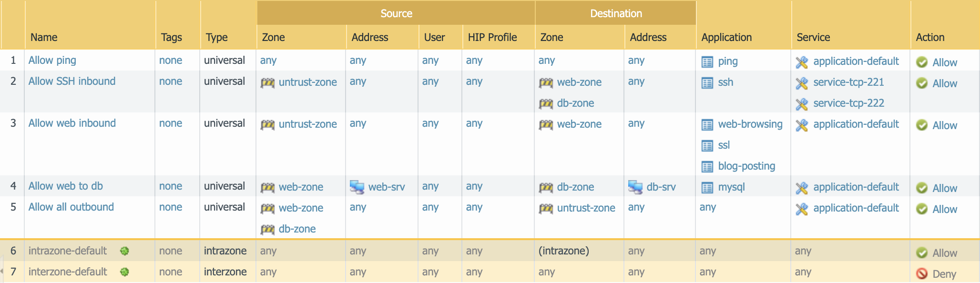Viewport: 980px width, 283px height.
Task: Click the ssh application icon
Action: pos(707,83)
